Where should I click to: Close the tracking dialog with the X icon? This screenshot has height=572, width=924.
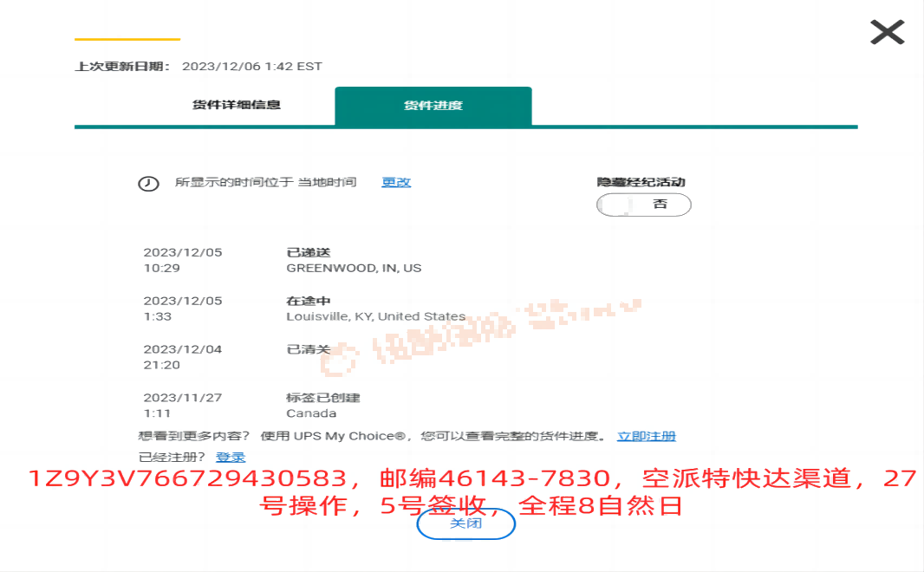[x=887, y=32]
